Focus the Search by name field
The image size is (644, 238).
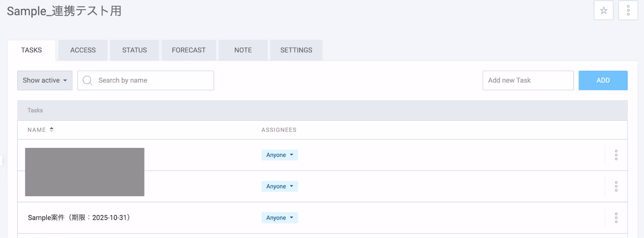146,80
